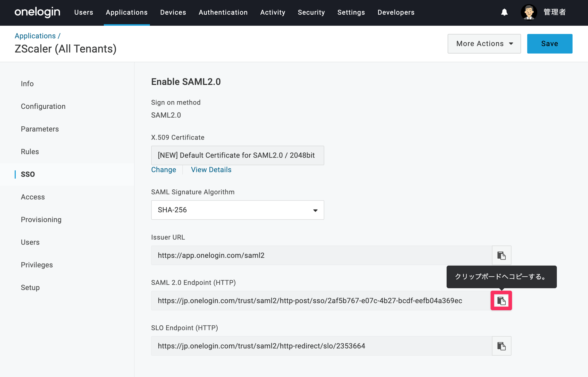
Task: Save the application settings
Action: [550, 44]
